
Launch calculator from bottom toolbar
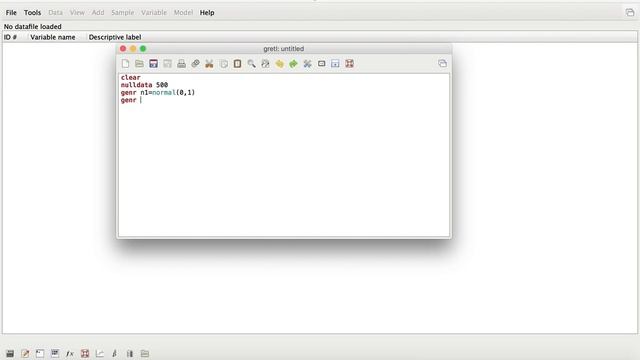10,353
